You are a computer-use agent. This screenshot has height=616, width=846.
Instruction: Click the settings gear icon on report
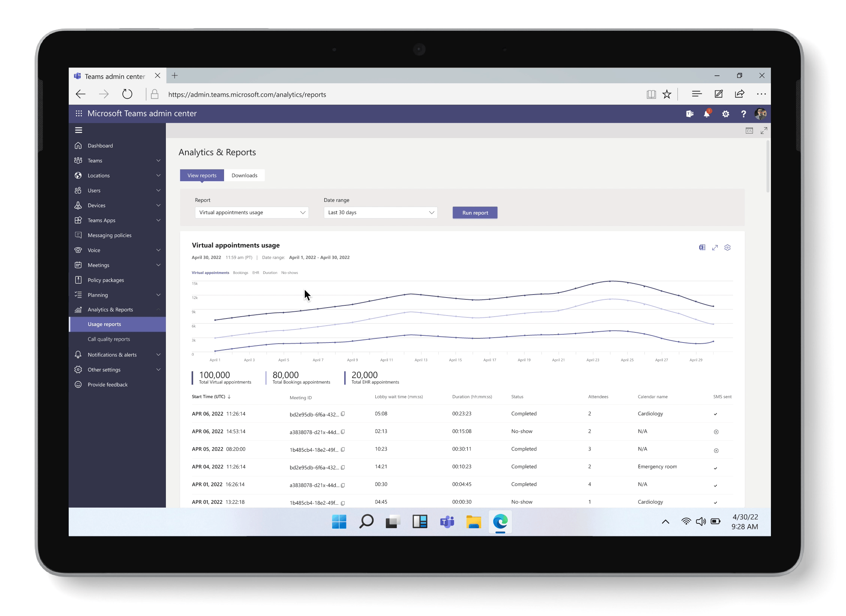click(727, 247)
